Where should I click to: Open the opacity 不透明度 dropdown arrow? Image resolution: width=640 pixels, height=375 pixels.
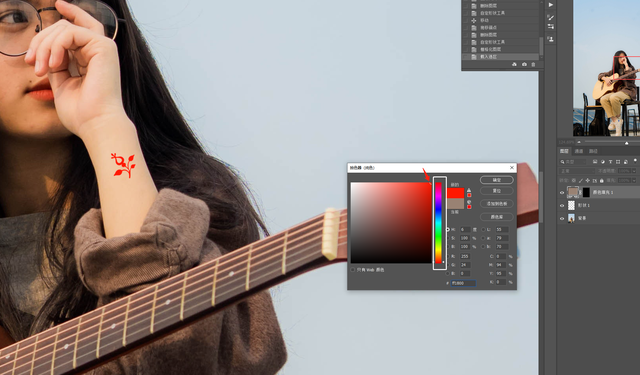point(634,171)
